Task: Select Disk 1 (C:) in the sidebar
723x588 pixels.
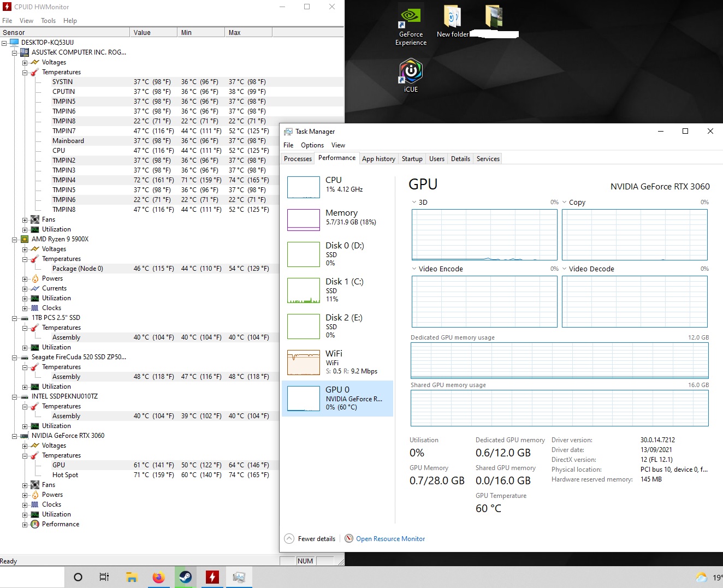Action: 337,290
